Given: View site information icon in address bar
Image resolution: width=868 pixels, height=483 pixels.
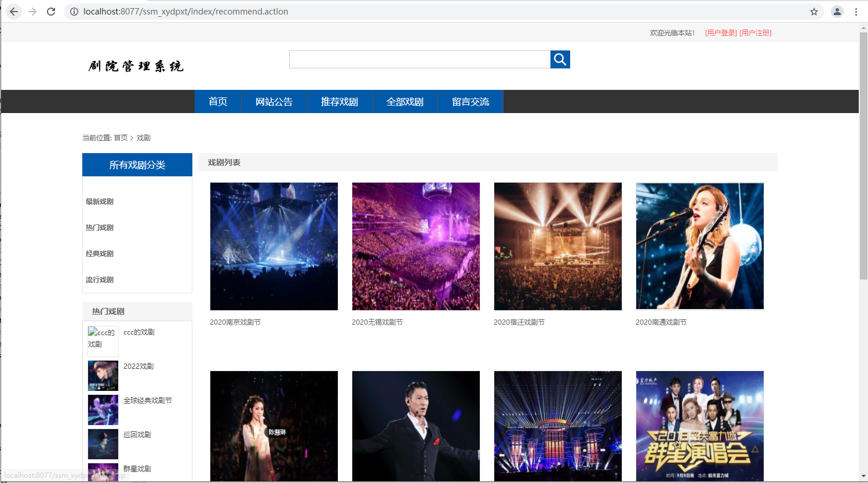Looking at the screenshot, I should tap(74, 12).
